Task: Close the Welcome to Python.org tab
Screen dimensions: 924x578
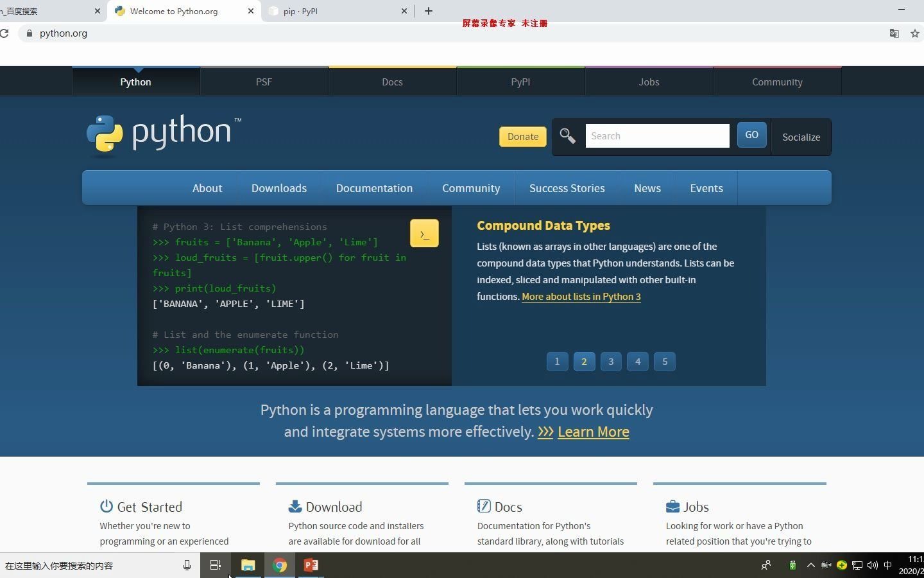Action: click(251, 11)
